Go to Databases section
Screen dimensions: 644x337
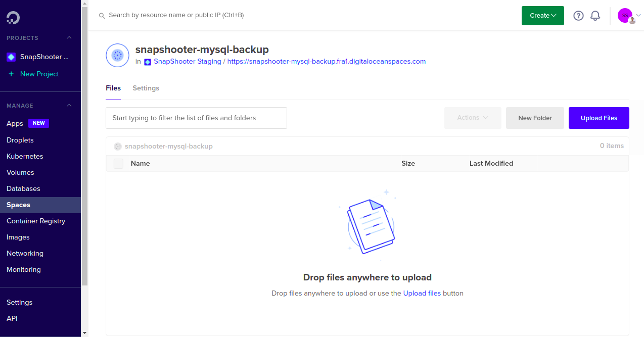tap(23, 188)
